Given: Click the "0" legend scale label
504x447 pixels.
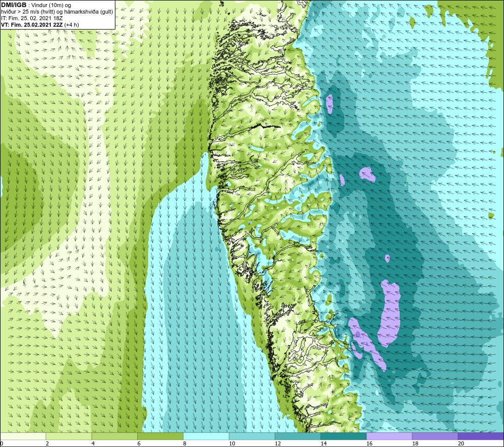Looking at the screenshot, I should pos(2,443).
